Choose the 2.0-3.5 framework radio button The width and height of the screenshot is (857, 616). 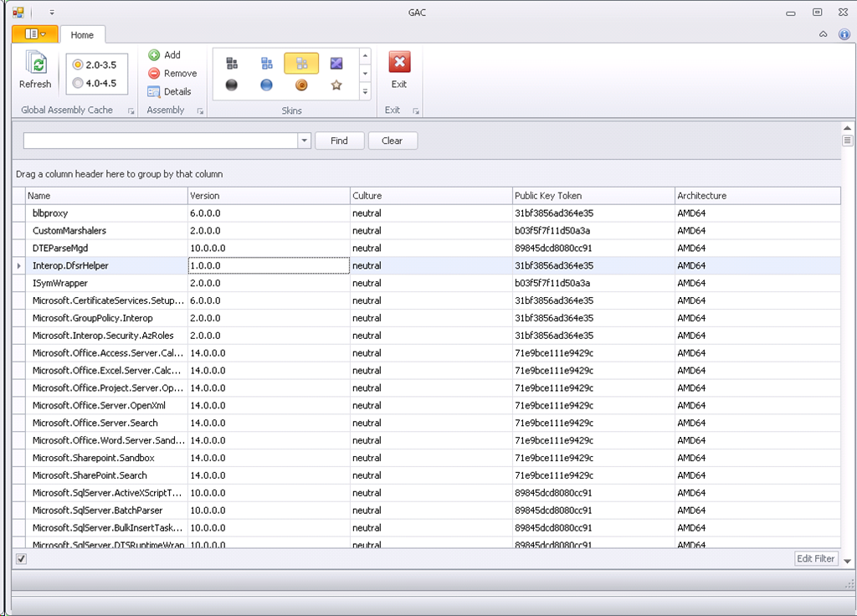click(x=78, y=64)
